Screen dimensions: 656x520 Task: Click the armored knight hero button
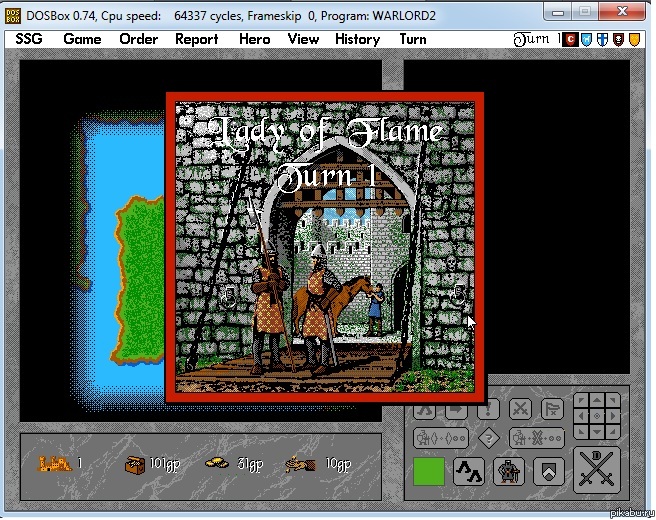pyautogui.click(x=509, y=471)
